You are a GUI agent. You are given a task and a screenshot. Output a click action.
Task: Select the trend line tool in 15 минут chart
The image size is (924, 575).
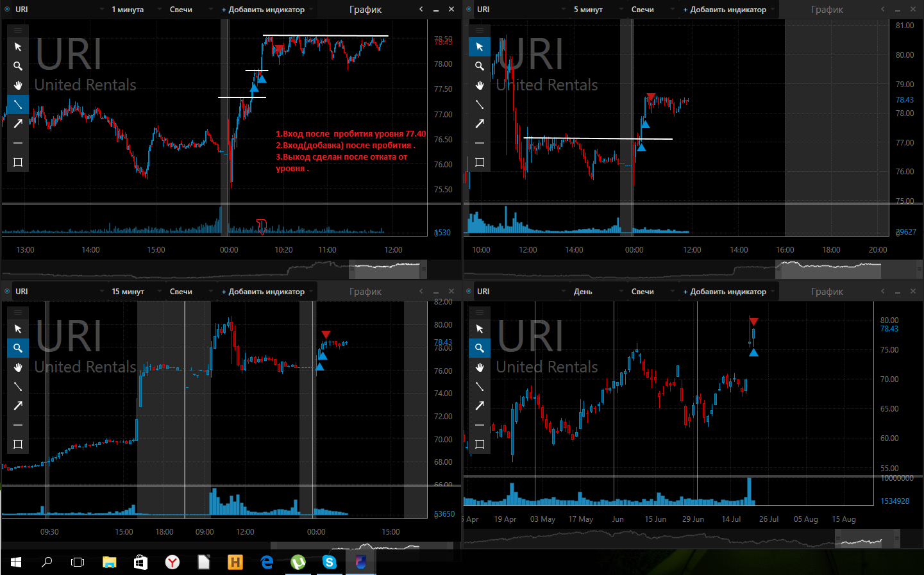click(18, 387)
